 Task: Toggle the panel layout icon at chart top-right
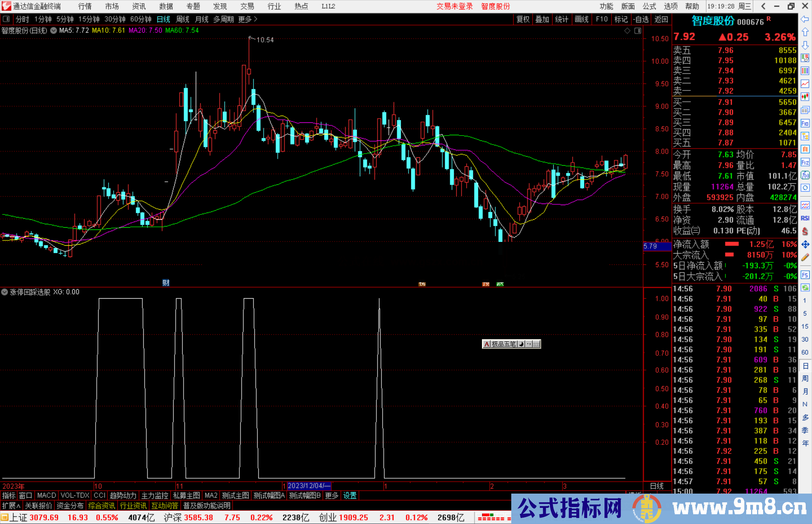point(638,31)
